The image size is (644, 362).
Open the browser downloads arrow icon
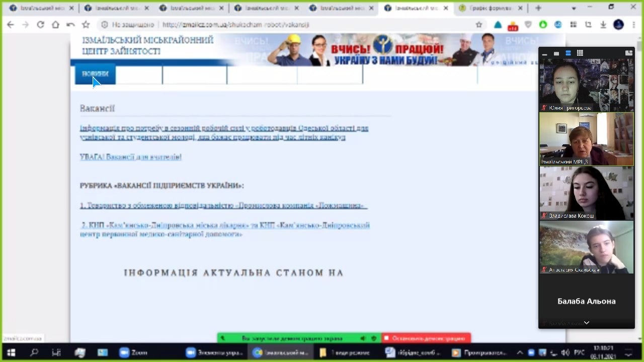pyautogui.click(x=603, y=25)
